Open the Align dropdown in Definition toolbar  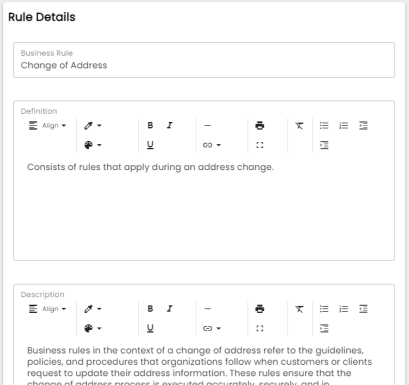click(47, 125)
